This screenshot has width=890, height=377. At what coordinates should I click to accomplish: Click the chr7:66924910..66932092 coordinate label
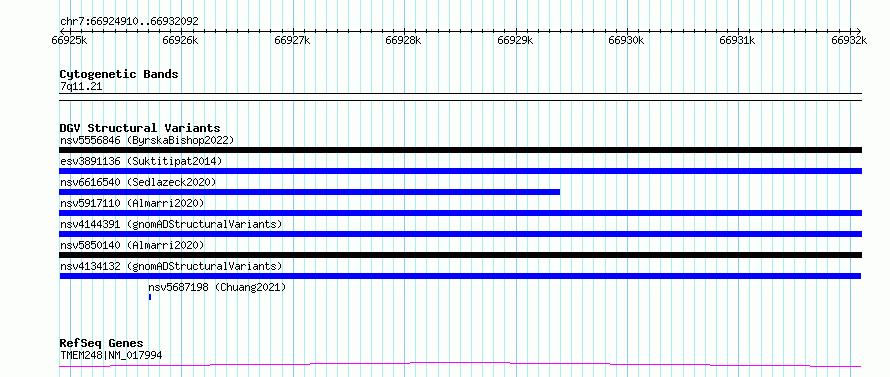click(x=129, y=22)
